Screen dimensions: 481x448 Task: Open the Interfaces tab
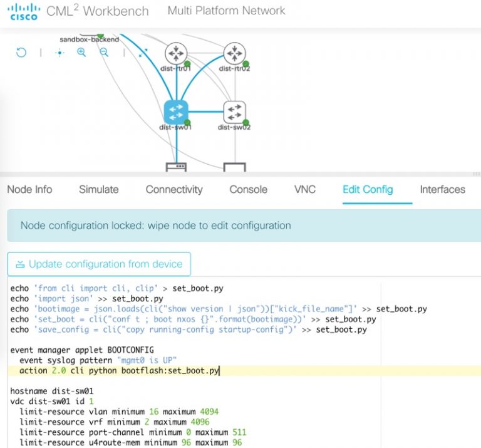click(442, 189)
